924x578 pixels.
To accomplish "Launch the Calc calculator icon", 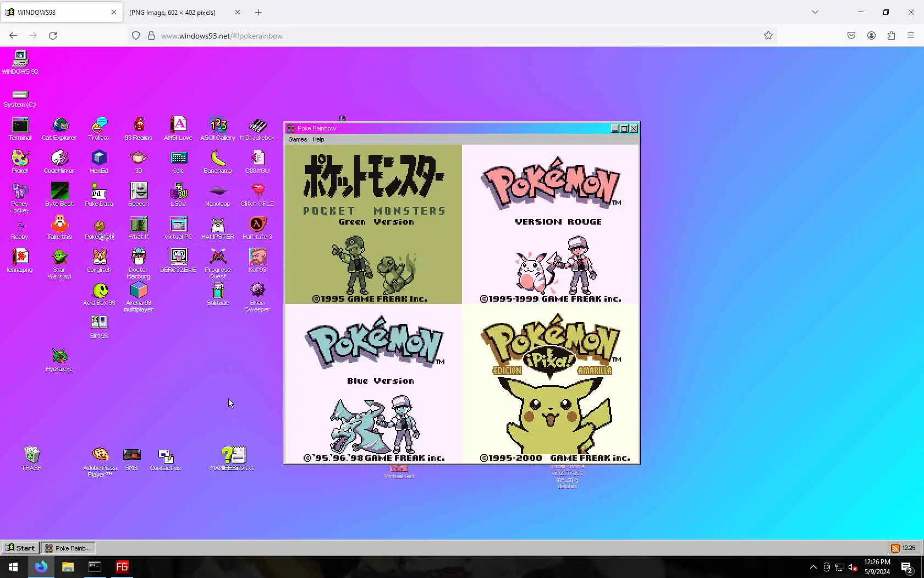I will click(178, 162).
